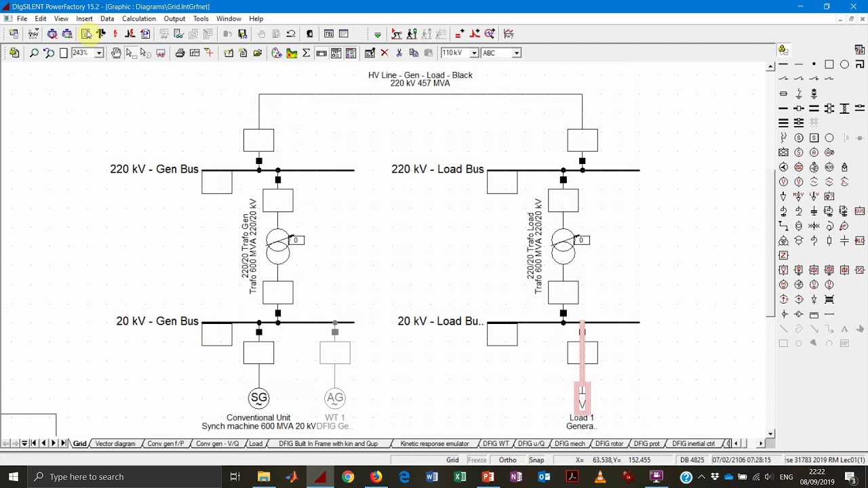868x488 pixels.
Task: Select the SUS element in drawing toolbox
Action: click(860, 211)
